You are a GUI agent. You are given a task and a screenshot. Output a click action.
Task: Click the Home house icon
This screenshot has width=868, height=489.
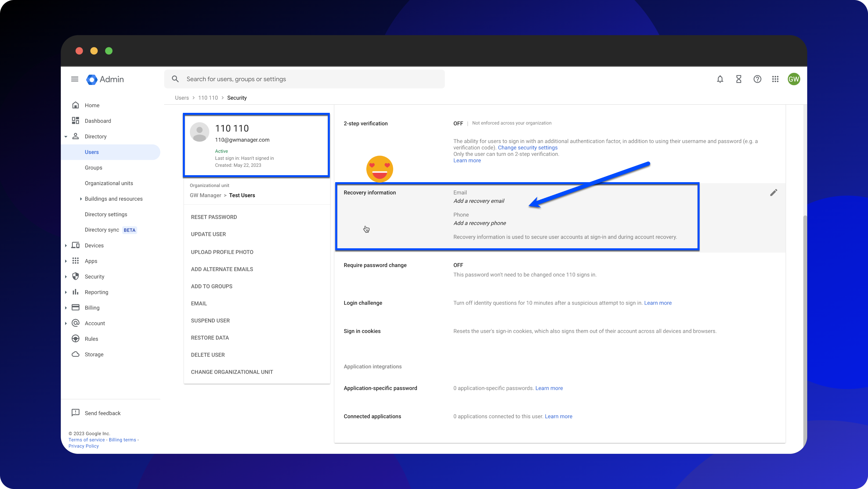(x=75, y=105)
